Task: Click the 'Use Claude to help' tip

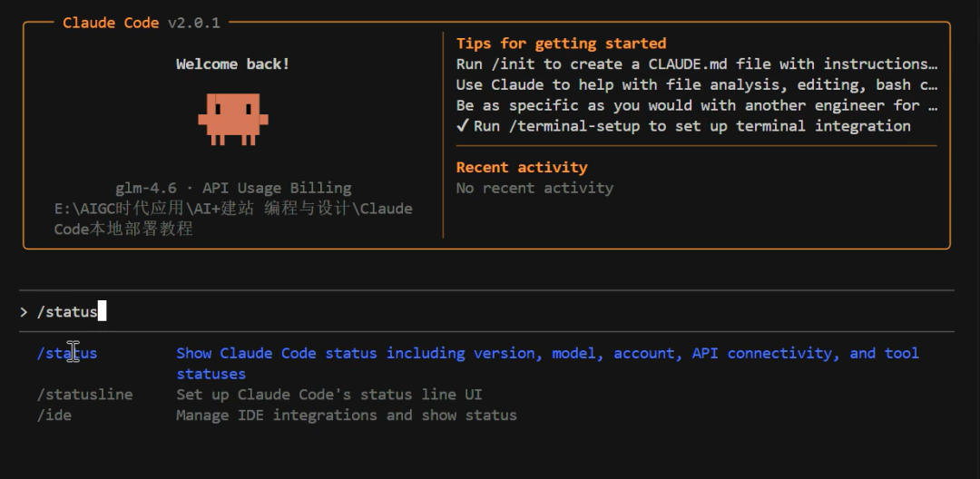Action: coord(697,85)
